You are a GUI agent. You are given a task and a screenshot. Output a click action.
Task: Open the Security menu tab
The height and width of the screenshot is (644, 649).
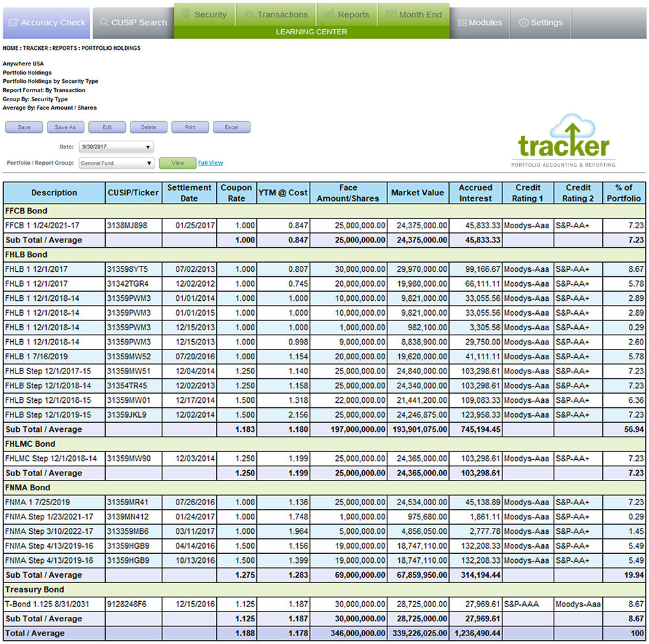(x=186, y=14)
